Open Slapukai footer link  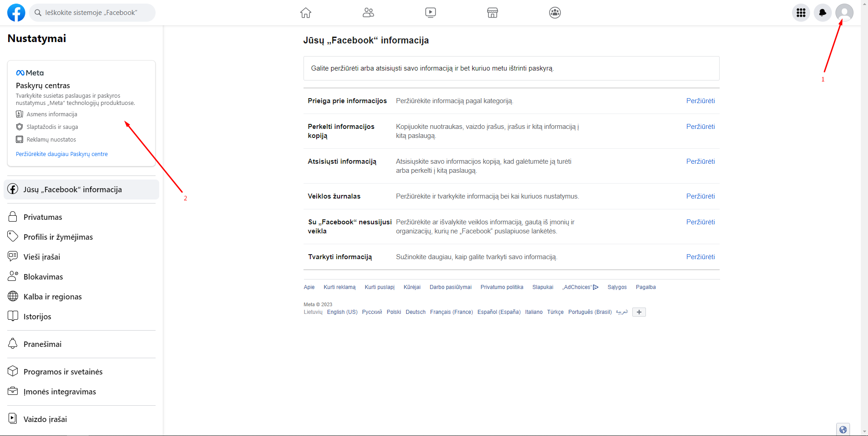point(543,287)
